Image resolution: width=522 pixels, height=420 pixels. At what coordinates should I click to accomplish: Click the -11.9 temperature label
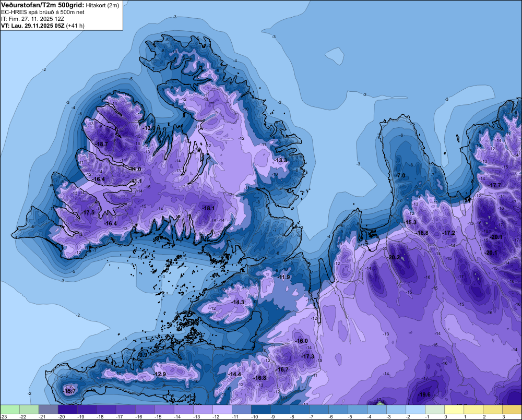[284, 277]
